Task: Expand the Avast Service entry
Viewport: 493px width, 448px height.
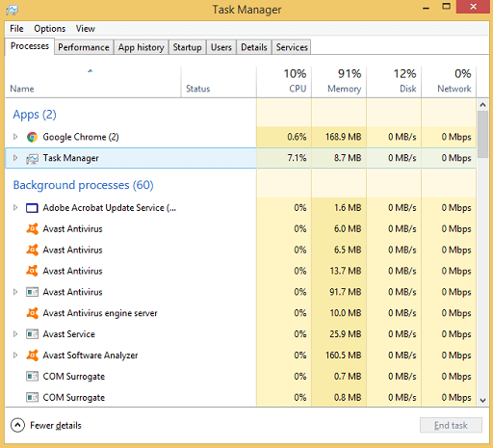Action: point(15,334)
